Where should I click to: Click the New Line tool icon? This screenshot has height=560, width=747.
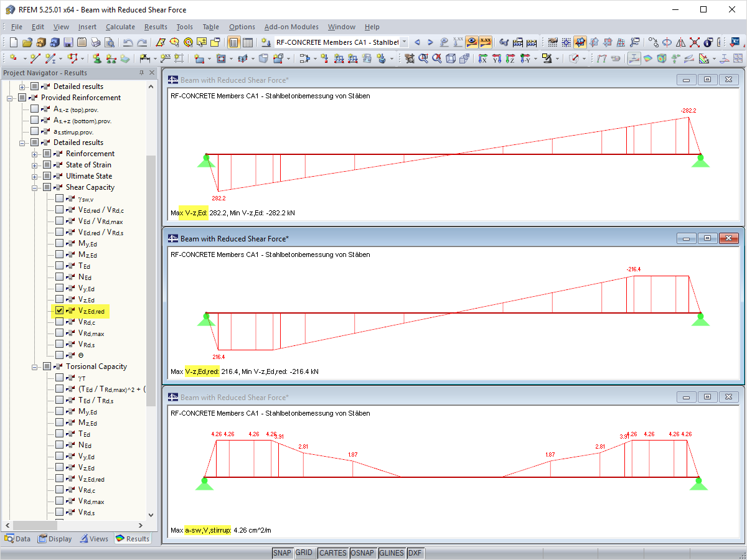pyautogui.click(x=35, y=58)
